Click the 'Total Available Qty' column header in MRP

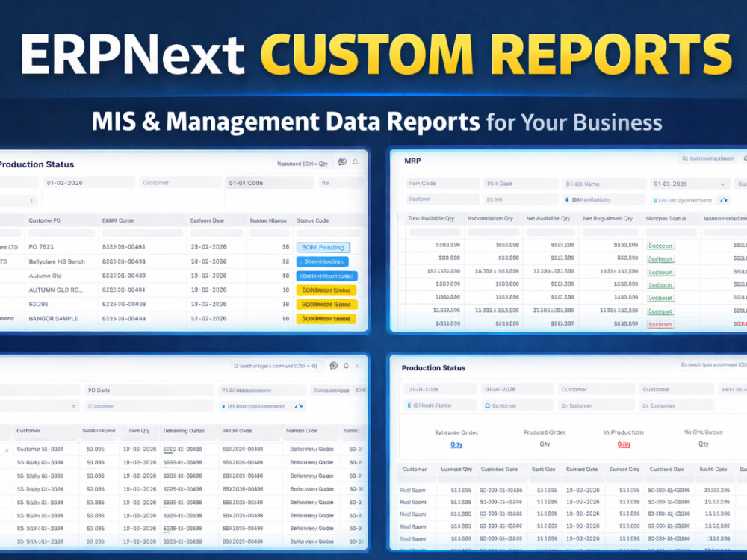pyautogui.click(x=431, y=219)
